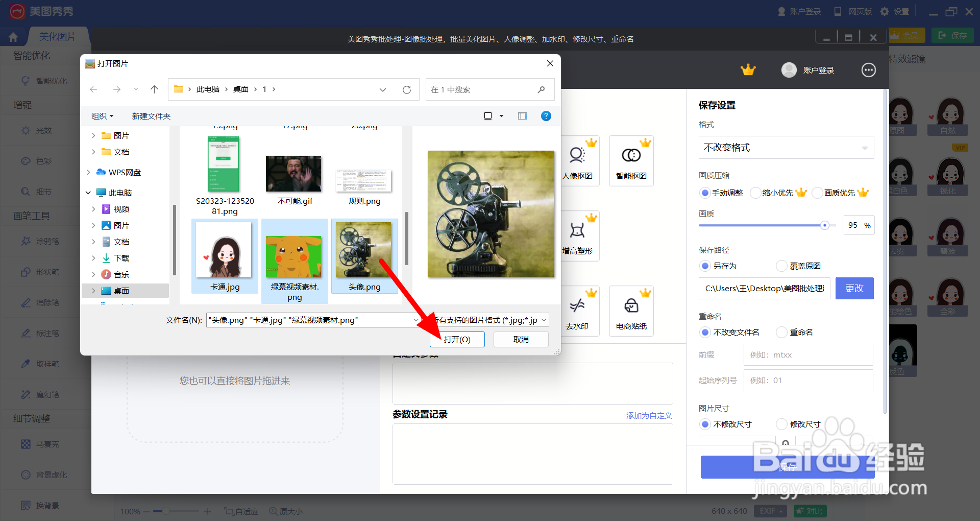Select the 画质优先 compression radio button
Viewport: 980px width, 521px height.
click(817, 193)
